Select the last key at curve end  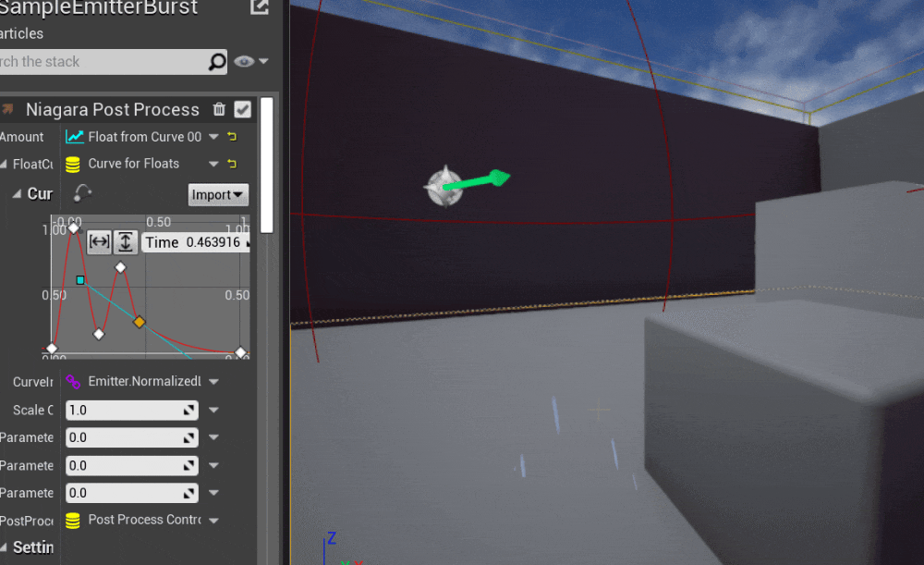[240, 352]
